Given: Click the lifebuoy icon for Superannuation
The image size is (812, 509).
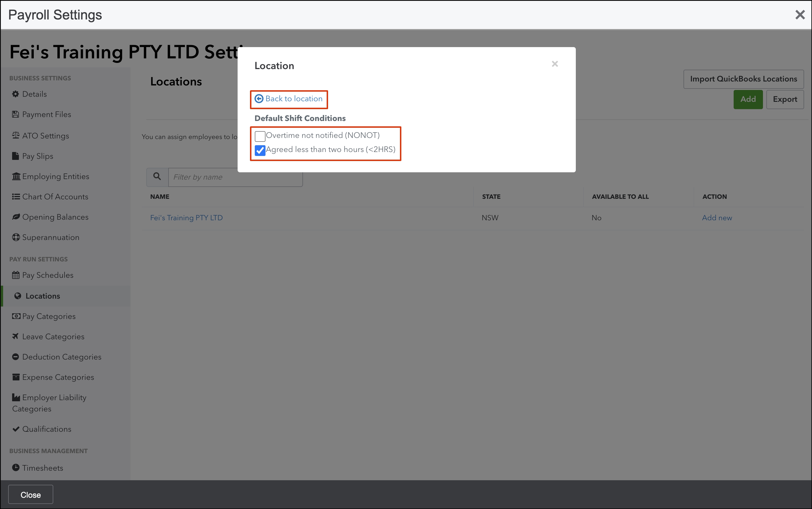Looking at the screenshot, I should tap(16, 237).
